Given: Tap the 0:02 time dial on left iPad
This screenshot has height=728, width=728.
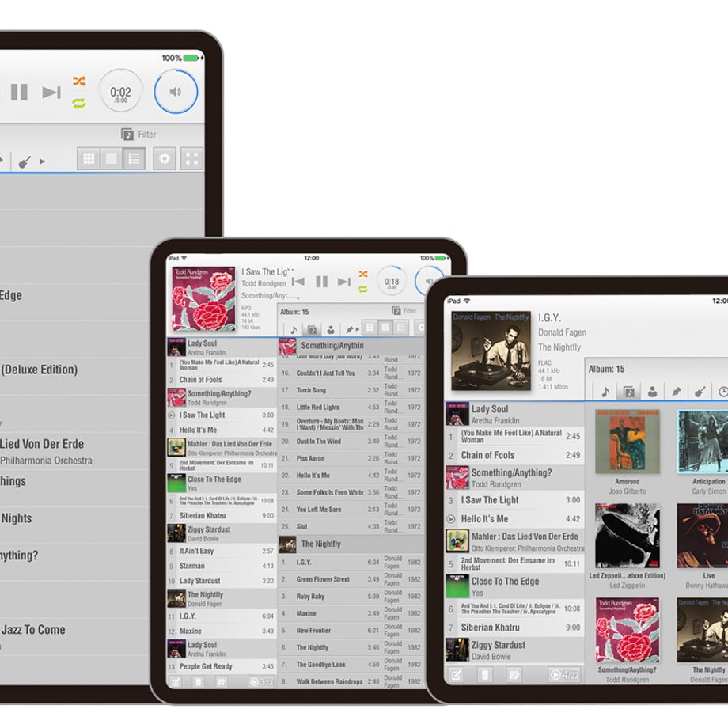Looking at the screenshot, I should pos(121,93).
